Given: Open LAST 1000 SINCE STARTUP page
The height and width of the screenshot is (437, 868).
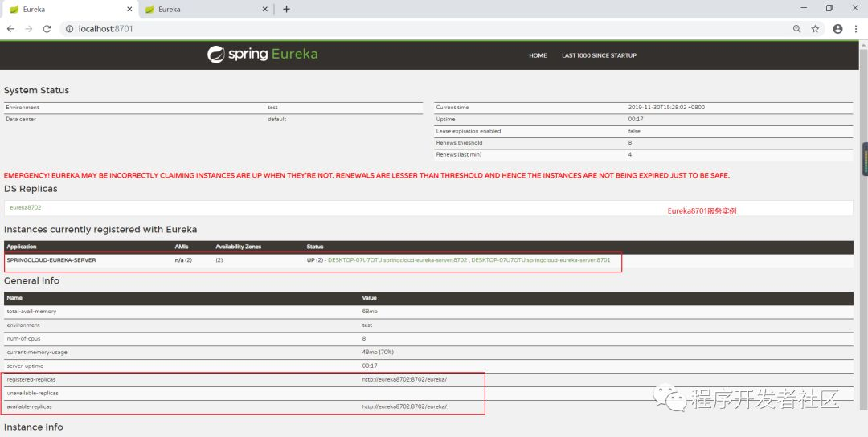Looking at the screenshot, I should tap(599, 55).
